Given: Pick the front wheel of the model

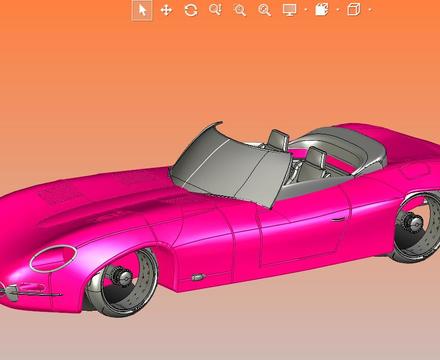Looking at the screenshot, I should point(124,282).
